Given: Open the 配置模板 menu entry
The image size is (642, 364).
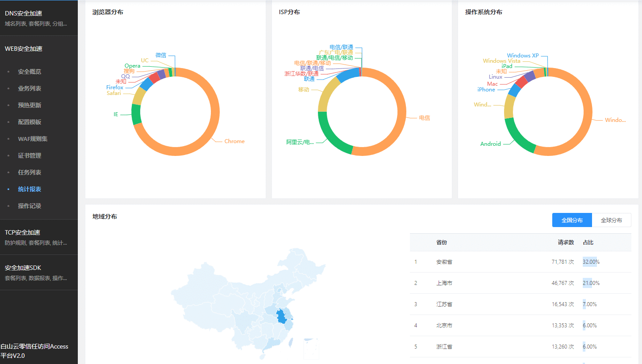Looking at the screenshot, I should 30,122.
